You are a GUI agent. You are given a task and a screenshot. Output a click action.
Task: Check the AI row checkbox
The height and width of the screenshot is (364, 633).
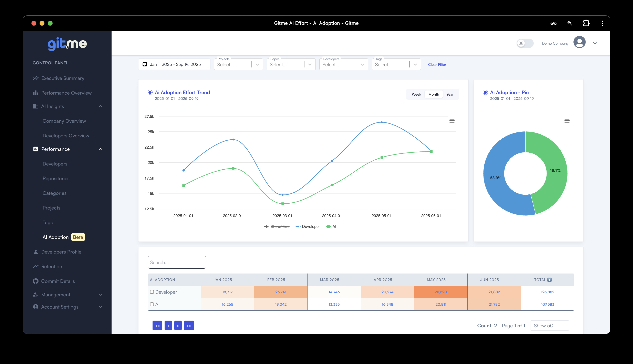[x=152, y=304]
